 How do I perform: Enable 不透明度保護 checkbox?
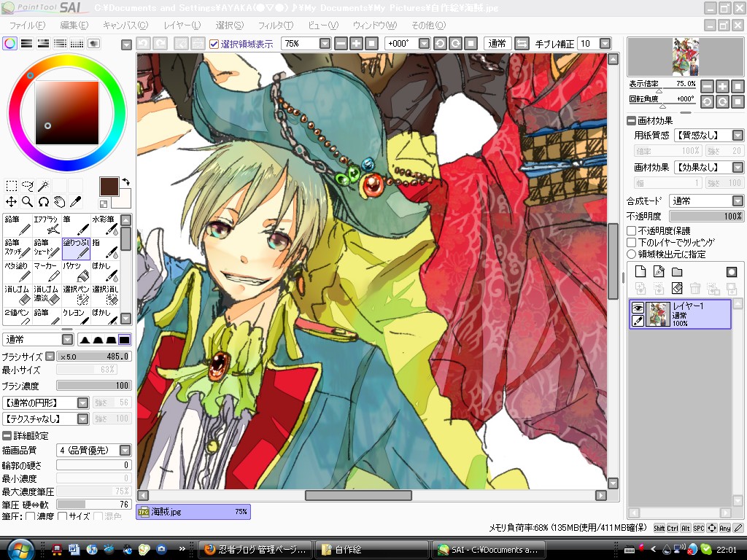tap(632, 231)
